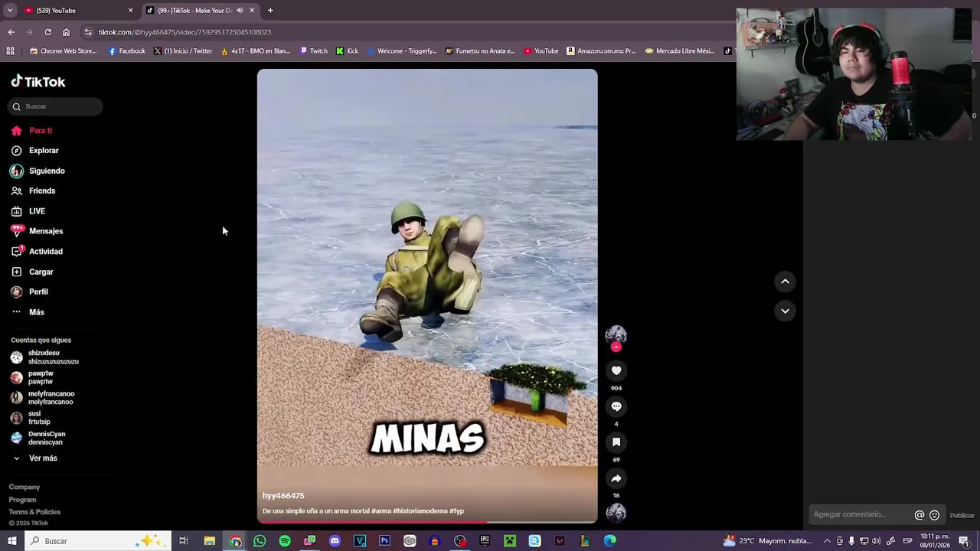Open hyy466475 username link

[283, 496]
